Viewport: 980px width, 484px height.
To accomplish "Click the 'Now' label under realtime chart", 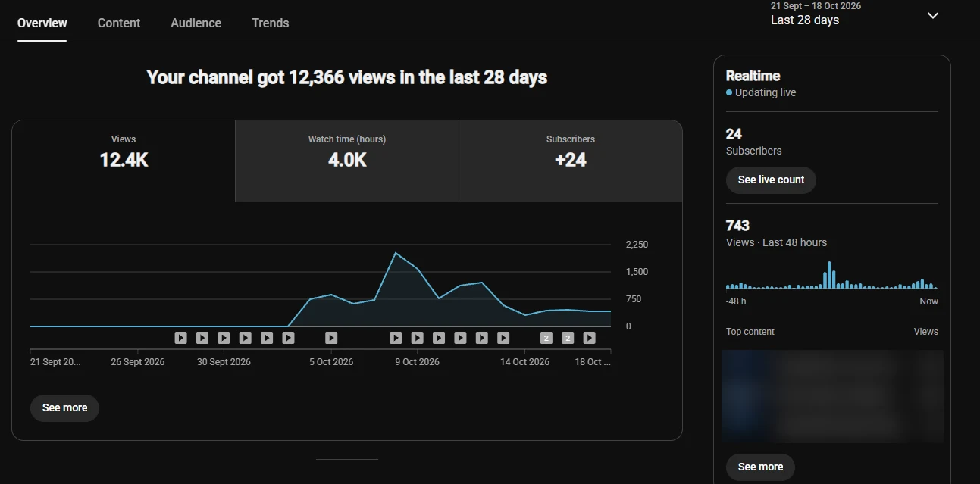I will (928, 301).
